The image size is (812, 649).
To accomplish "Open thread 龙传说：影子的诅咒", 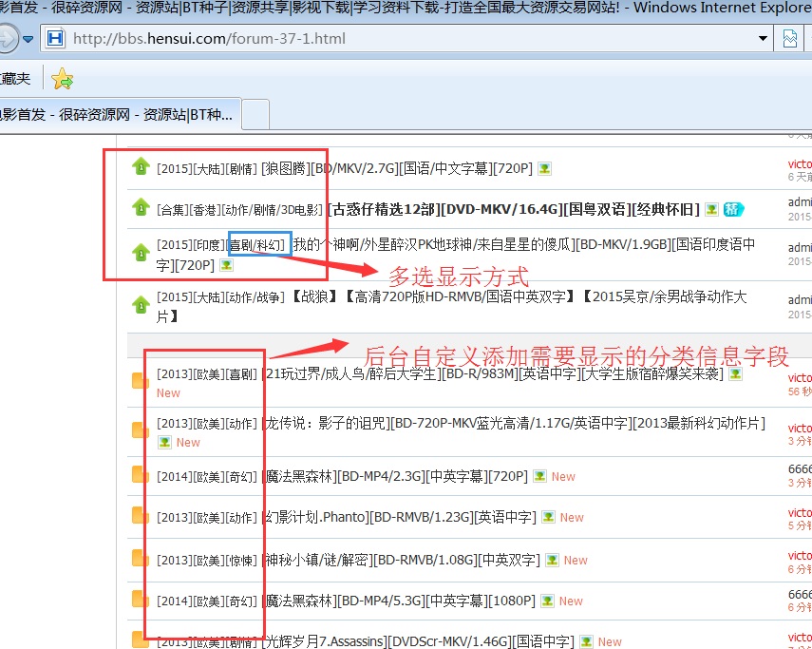I will click(515, 424).
